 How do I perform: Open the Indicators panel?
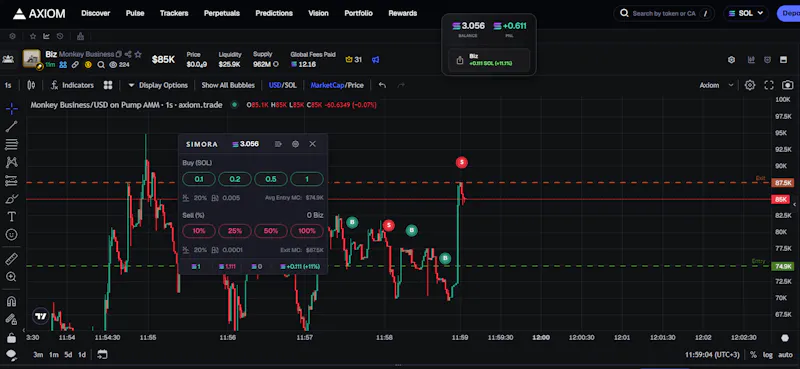point(72,85)
